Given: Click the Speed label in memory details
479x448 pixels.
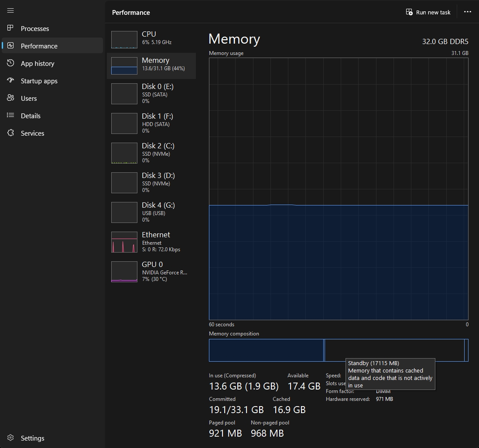Looking at the screenshot, I should 333,376.
